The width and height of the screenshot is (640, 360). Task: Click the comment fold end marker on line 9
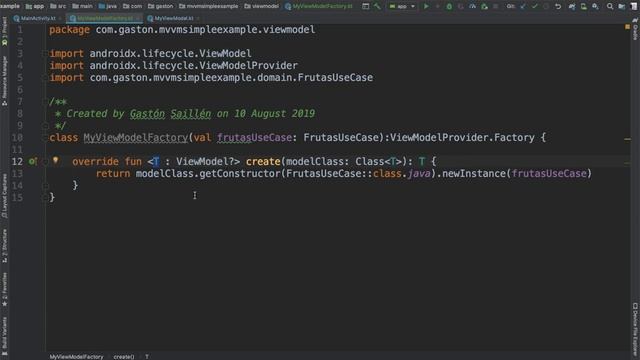(44, 126)
